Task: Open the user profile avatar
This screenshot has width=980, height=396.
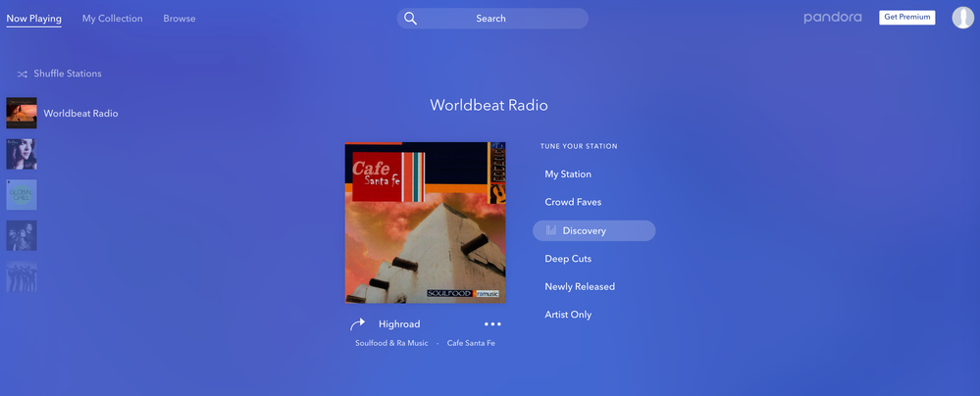Action: click(x=962, y=18)
